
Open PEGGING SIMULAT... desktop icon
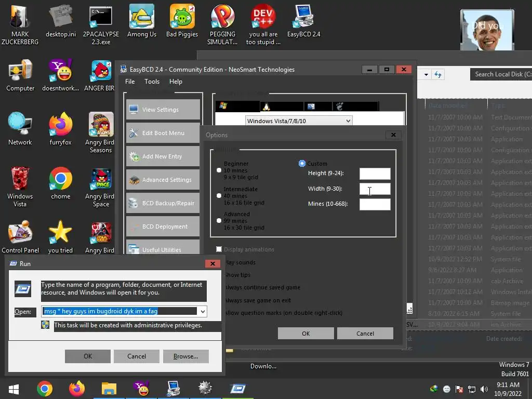click(x=222, y=24)
